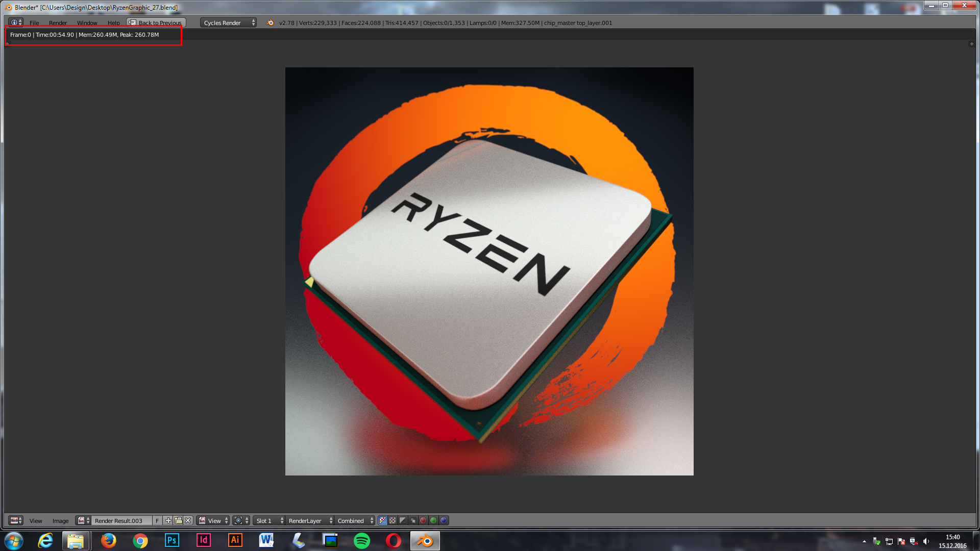Click the chip_master top_layer.001 object name
Screen dimensions: 980x551
[578, 23]
